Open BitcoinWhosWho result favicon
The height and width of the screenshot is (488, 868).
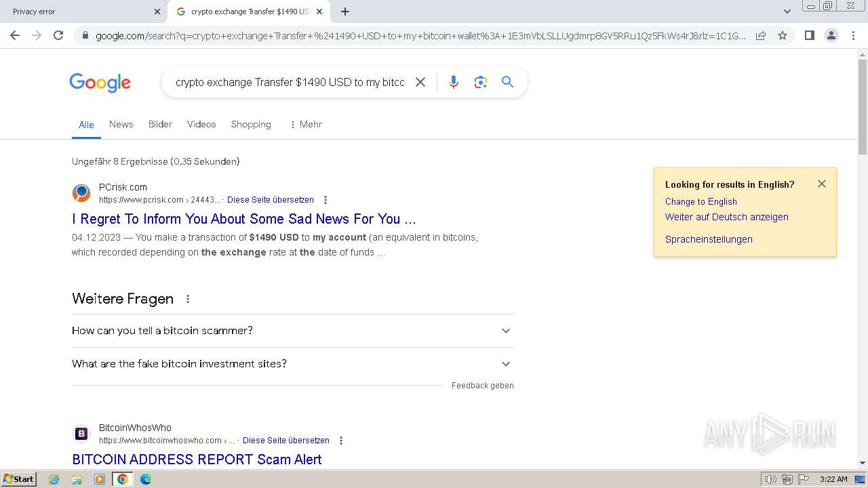(x=81, y=434)
